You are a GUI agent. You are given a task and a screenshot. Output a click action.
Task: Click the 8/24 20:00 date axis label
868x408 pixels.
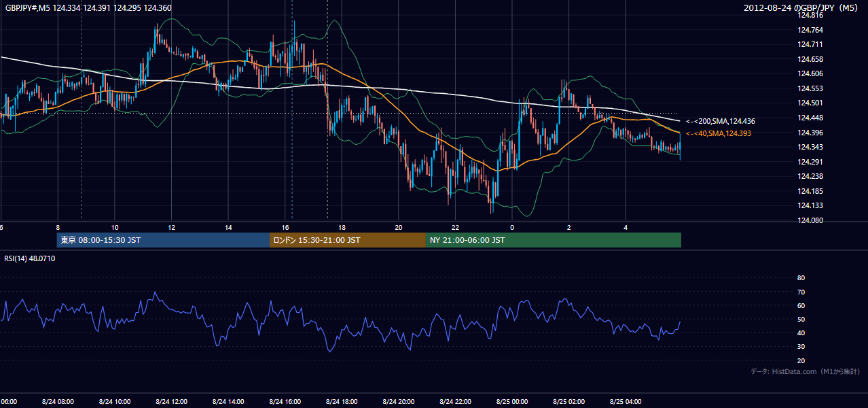pyautogui.click(x=399, y=401)
